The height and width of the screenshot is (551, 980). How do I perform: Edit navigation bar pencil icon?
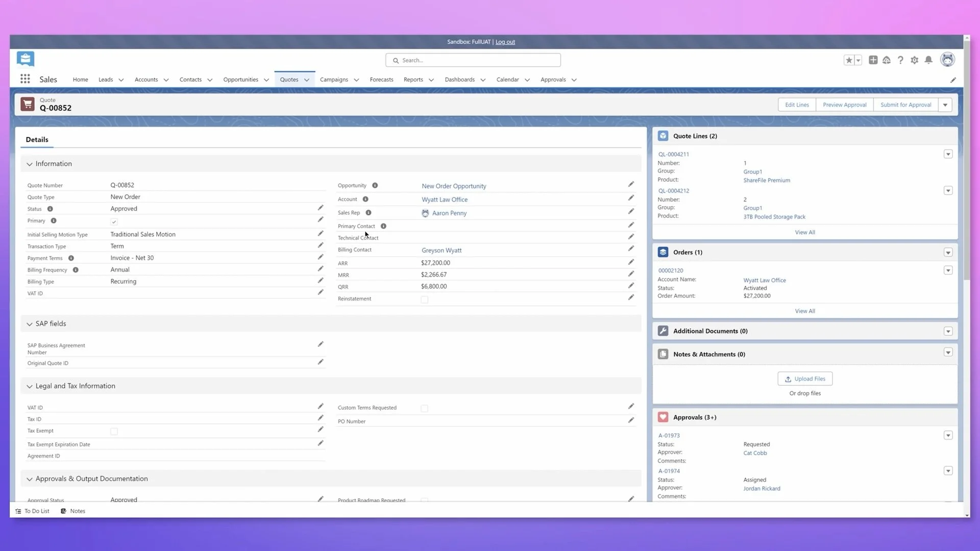[953, 80]
